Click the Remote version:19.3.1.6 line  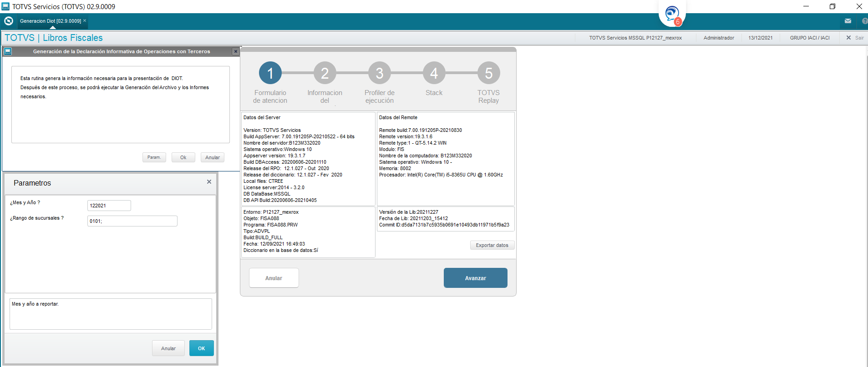coord(406,136)
